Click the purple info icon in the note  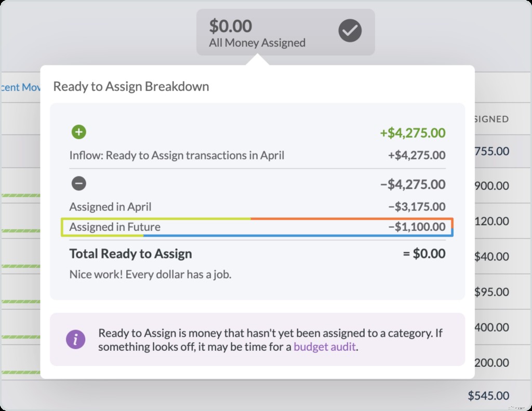[x=75, y=339]
